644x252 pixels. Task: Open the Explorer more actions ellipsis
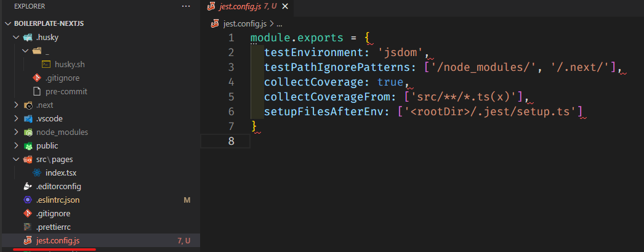coord(186,6)
